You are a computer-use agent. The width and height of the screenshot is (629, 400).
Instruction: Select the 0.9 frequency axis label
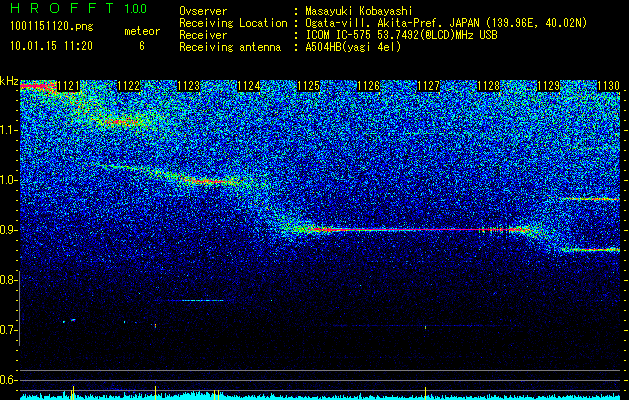tap(8, 230)
